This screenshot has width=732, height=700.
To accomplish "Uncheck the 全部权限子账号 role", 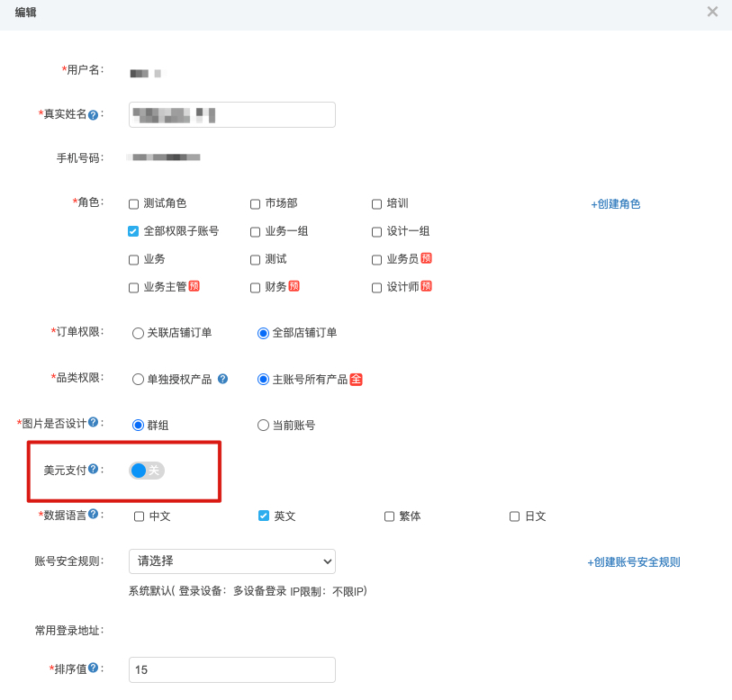I will [x=133, y=231].
